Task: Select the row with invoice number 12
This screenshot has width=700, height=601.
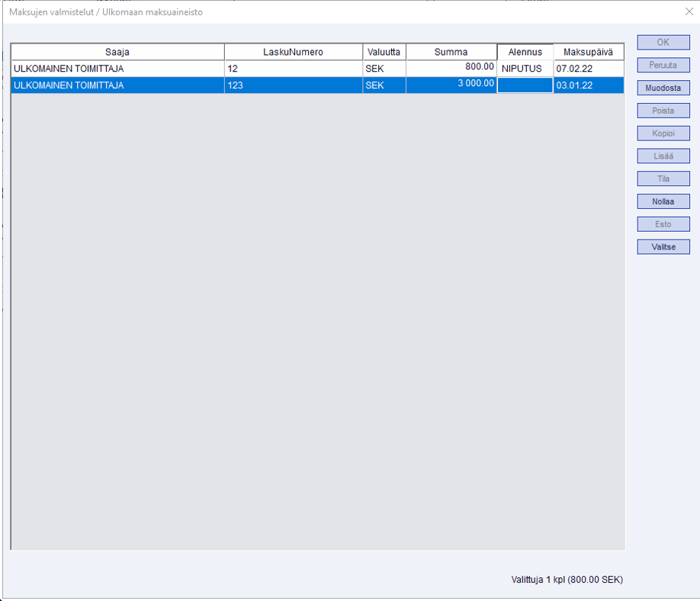Action: 294,69
